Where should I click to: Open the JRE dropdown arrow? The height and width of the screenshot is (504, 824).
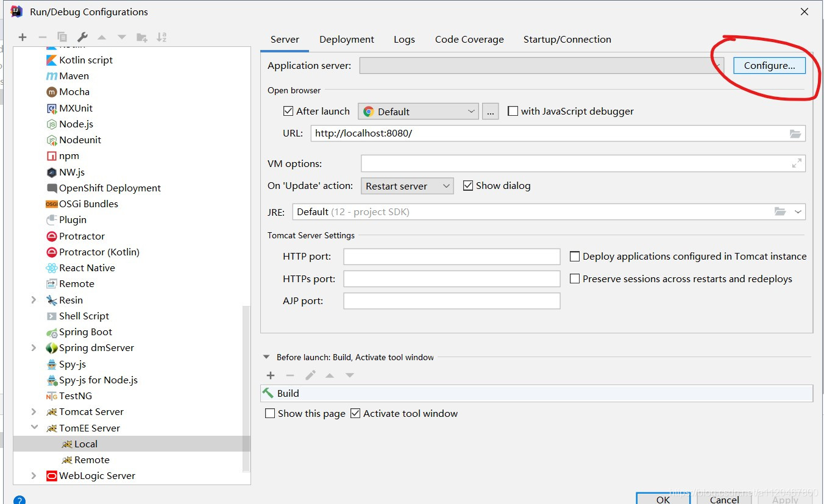[x=798, y=211]
